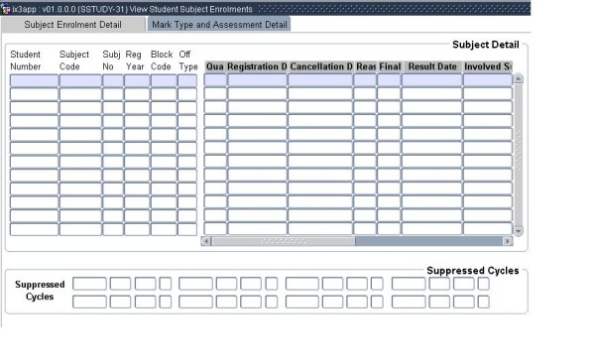Click the horizontal scrollbar left arrow
This screenshot has height=364, width=595.
(x=206, y=241)
